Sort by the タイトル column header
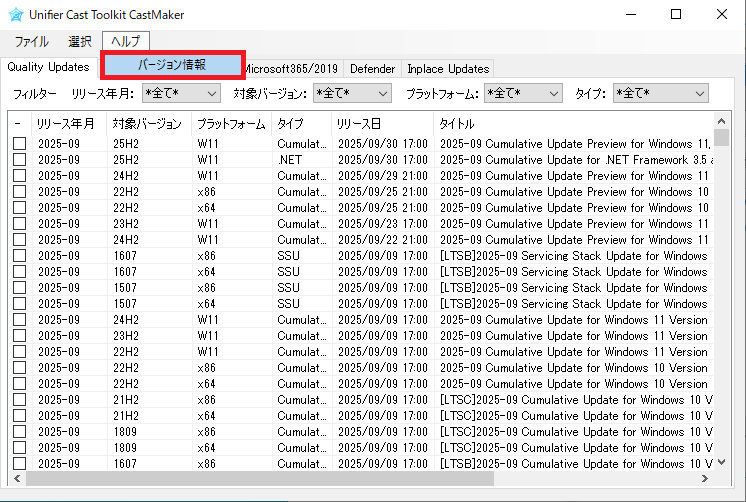This screenshot has height=502, width=746. tap(570, 124)
